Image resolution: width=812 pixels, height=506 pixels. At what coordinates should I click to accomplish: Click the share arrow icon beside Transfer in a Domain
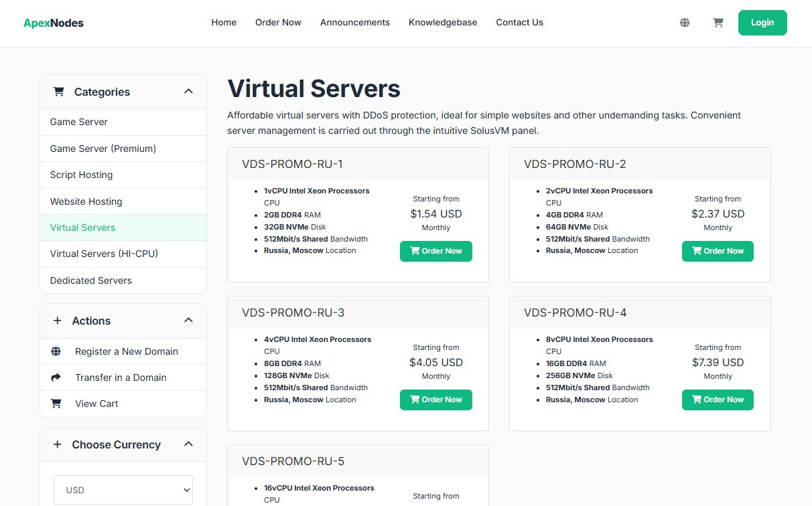tap(56, 377)
